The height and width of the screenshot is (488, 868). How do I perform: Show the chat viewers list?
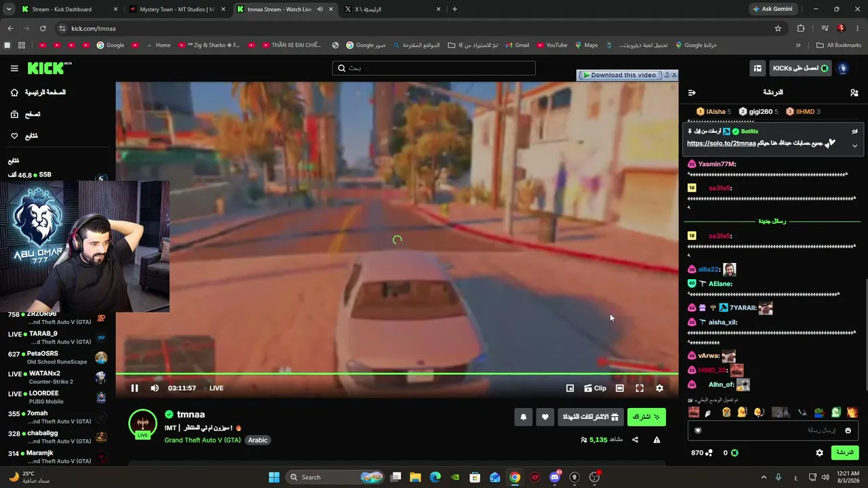tap(854, 92)
